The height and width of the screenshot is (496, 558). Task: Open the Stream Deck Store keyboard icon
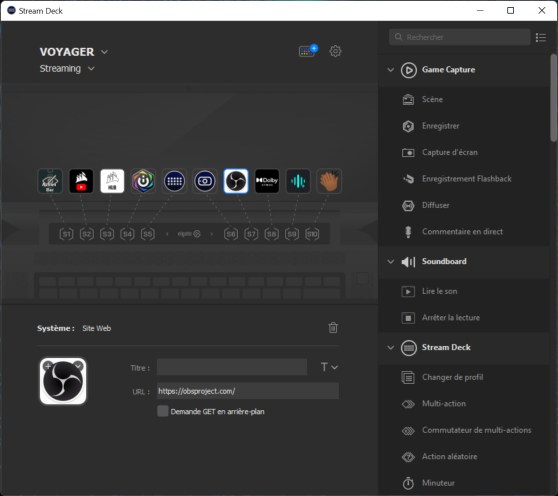[308, 51]
